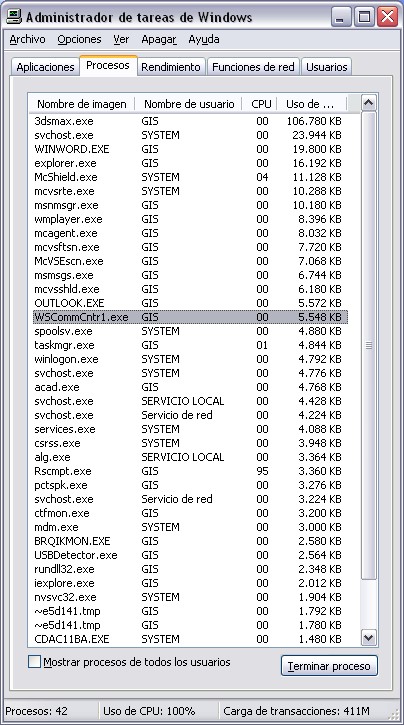Select the mcvsftsn.exe process
This screenshot has width=404, height=725.
[x=190, y=247]
